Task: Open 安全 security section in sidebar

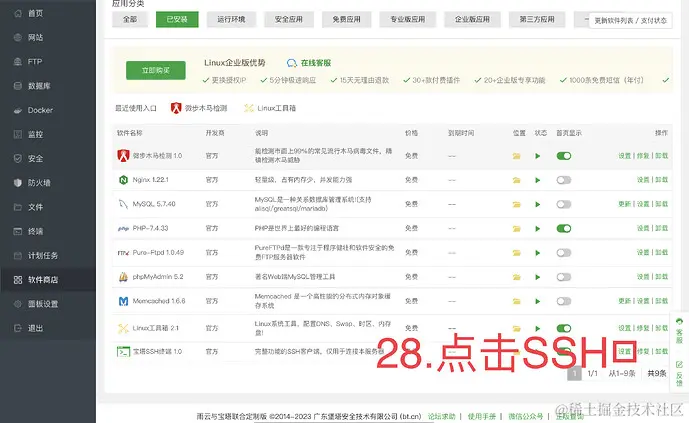Action: [35, 159]
